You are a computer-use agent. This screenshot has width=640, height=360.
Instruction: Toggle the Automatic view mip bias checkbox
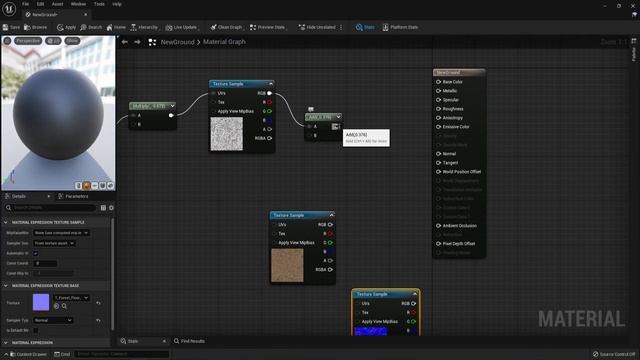coord(36,253)
